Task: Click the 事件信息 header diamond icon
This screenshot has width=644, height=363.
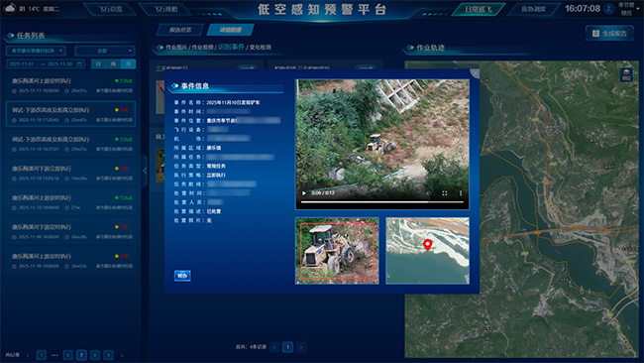Action: (175, 85)
